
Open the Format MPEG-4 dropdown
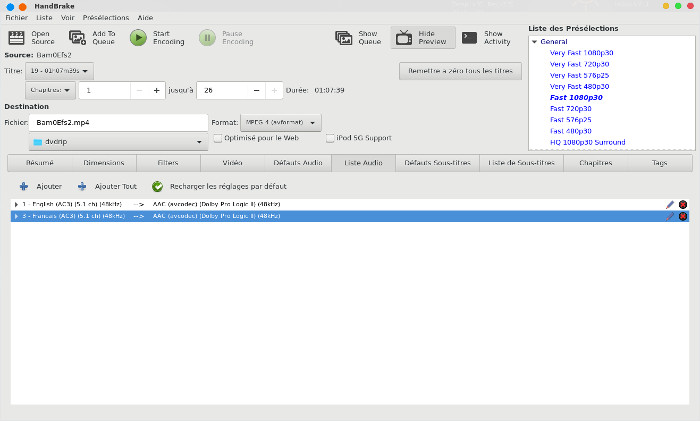280,122
